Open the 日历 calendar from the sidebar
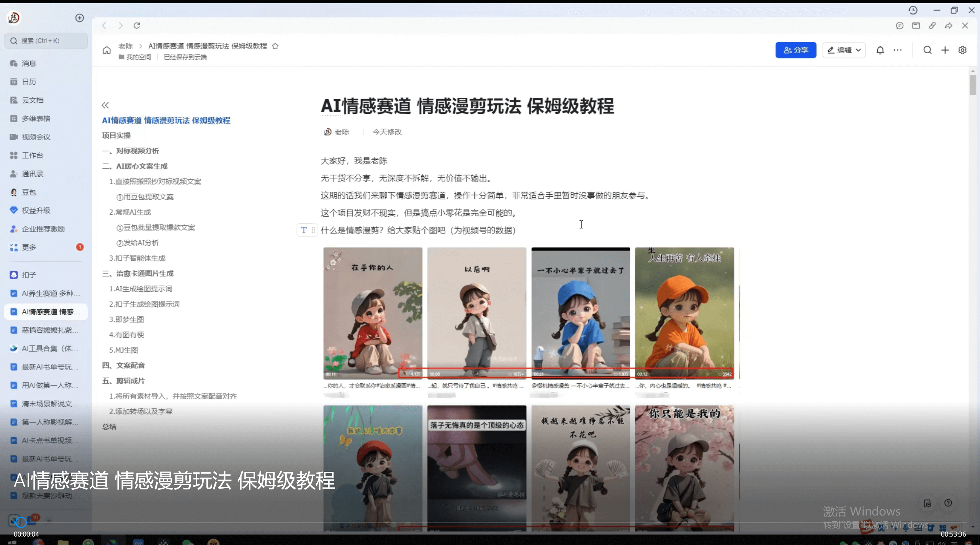This screenshot has height=545, width=980. coord(29,81)
